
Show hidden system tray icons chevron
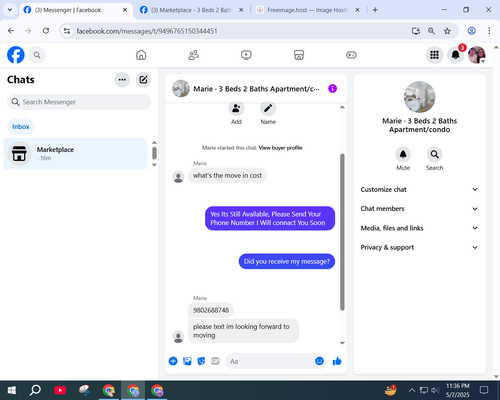tap(412, 390)
